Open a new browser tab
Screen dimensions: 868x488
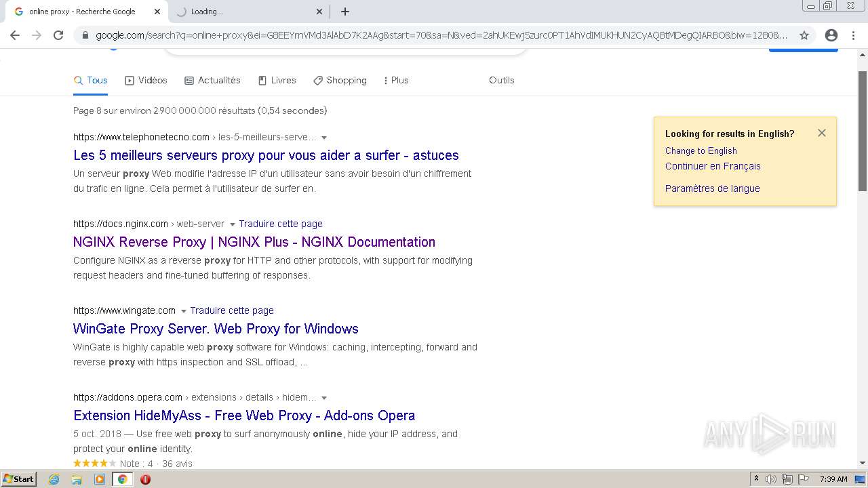click(344, 12)
